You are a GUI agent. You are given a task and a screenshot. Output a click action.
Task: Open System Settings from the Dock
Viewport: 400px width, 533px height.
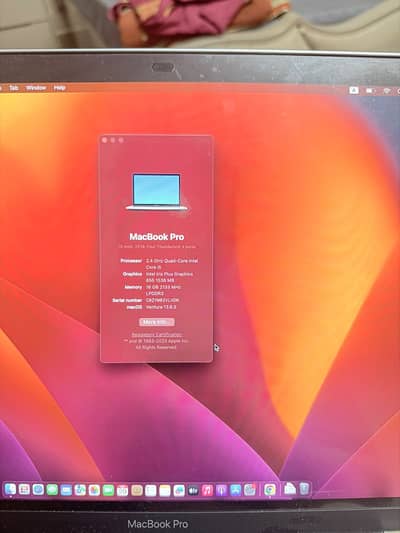click(x=249, y=489)
